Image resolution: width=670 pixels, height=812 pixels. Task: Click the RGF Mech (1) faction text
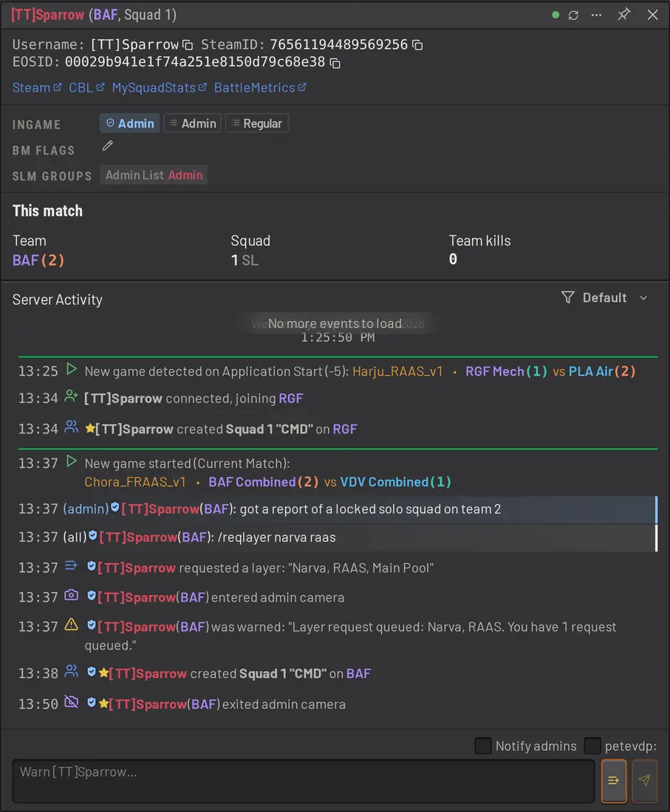click(x=506, y=371)
